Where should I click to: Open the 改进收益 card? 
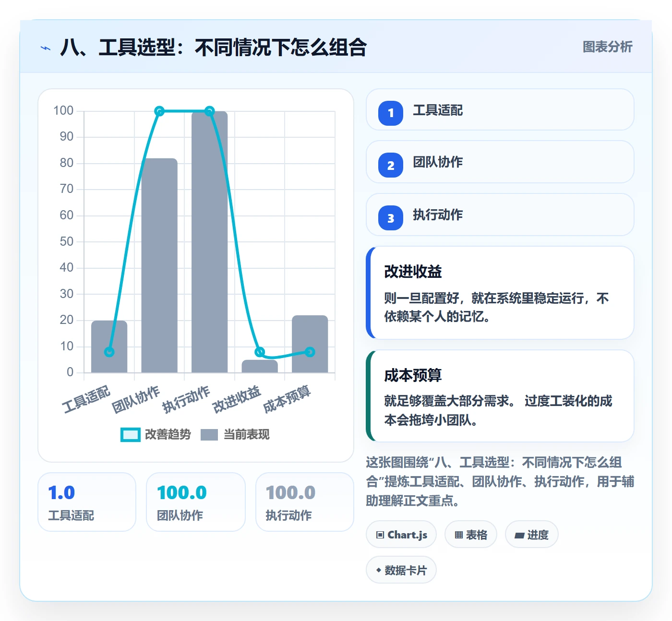(x=500, y=293)
